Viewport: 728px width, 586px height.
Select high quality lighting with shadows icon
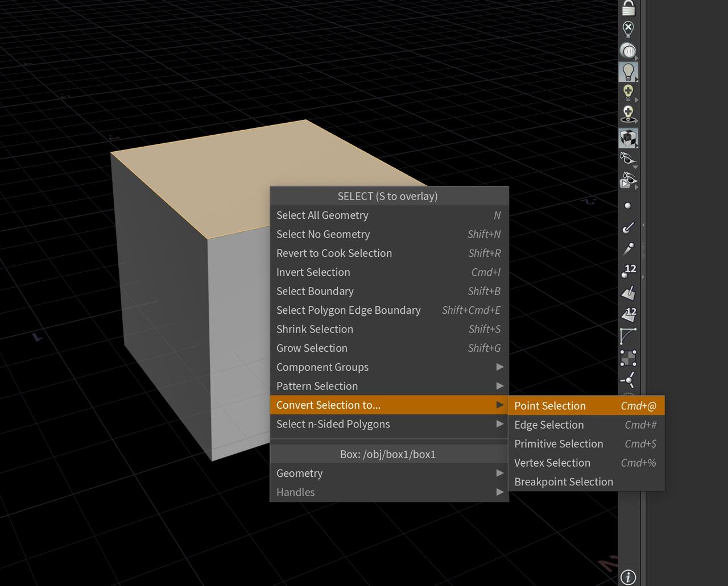(x=628, y=115)
